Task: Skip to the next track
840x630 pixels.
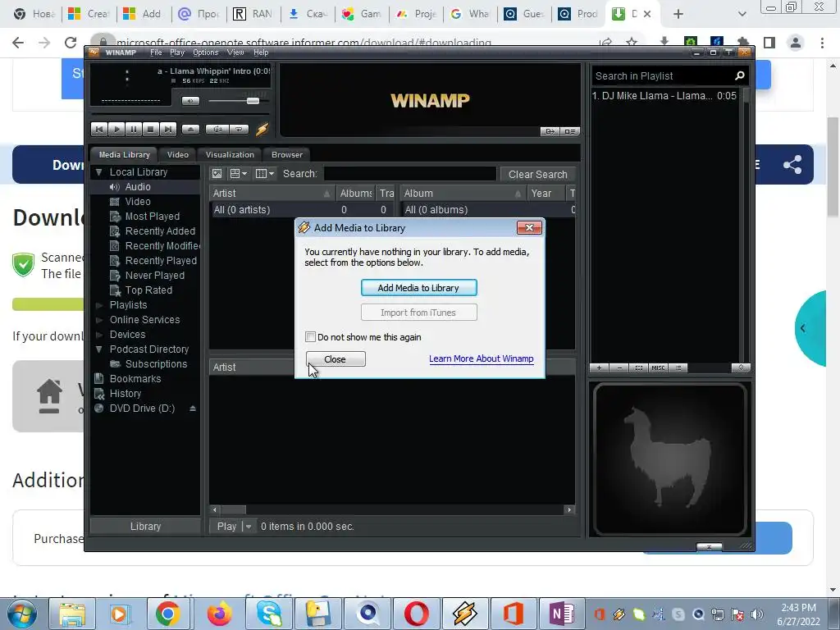Action: pyautogui.click(x=167, y=129)
